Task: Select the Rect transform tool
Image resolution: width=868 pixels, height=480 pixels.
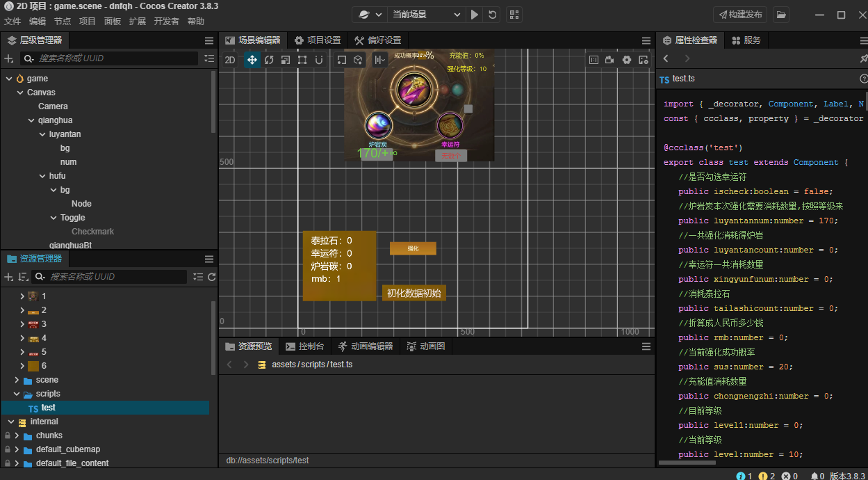Action: pos(302,60)
